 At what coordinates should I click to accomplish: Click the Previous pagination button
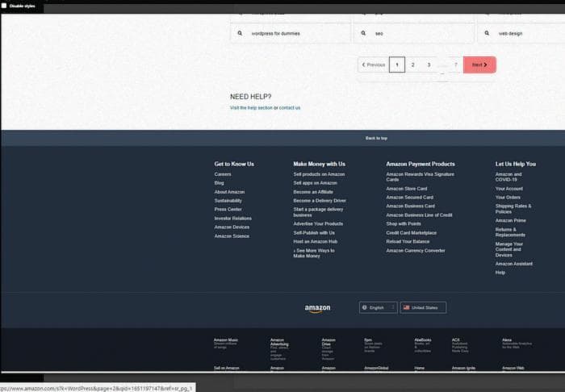click(372, 65)
